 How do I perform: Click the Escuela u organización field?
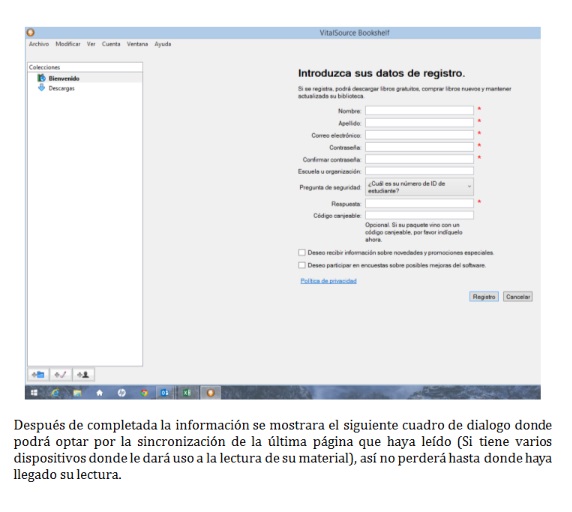point(420,171)
